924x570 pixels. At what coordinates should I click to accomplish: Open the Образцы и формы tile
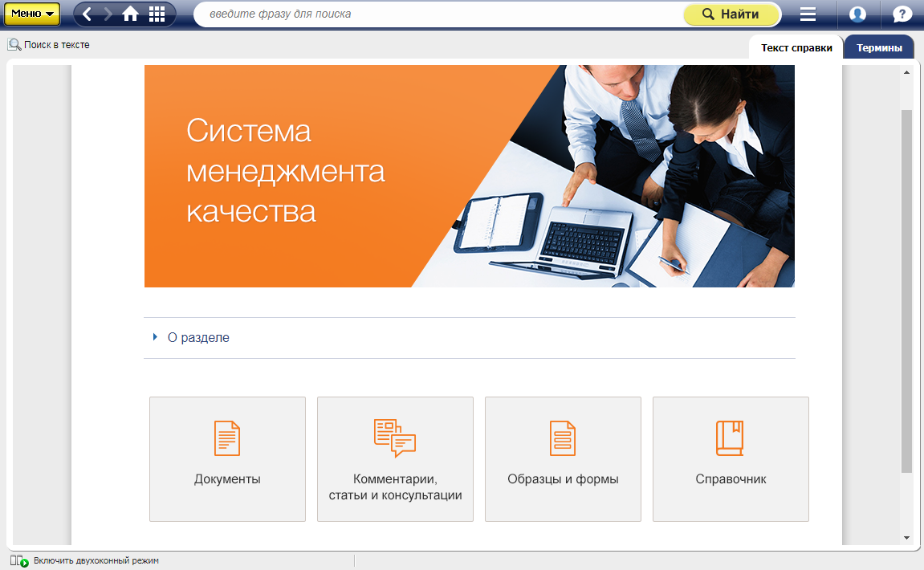pos(563,459)
